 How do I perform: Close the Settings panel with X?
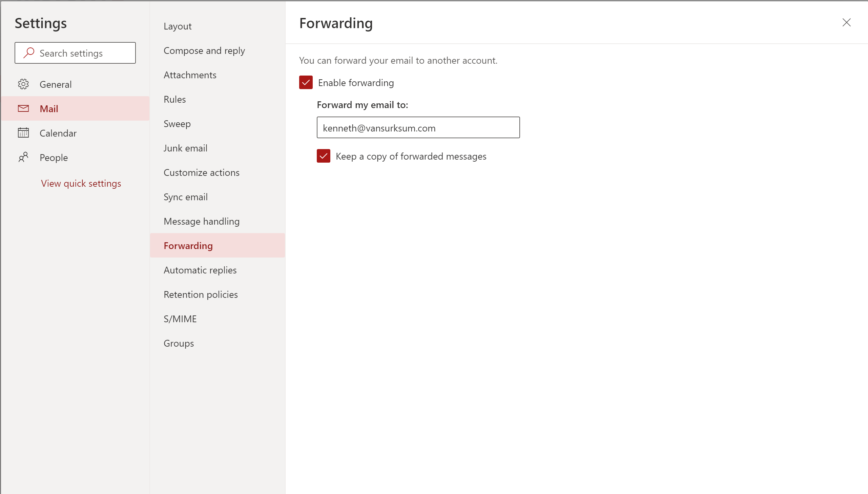coord(846,23)
